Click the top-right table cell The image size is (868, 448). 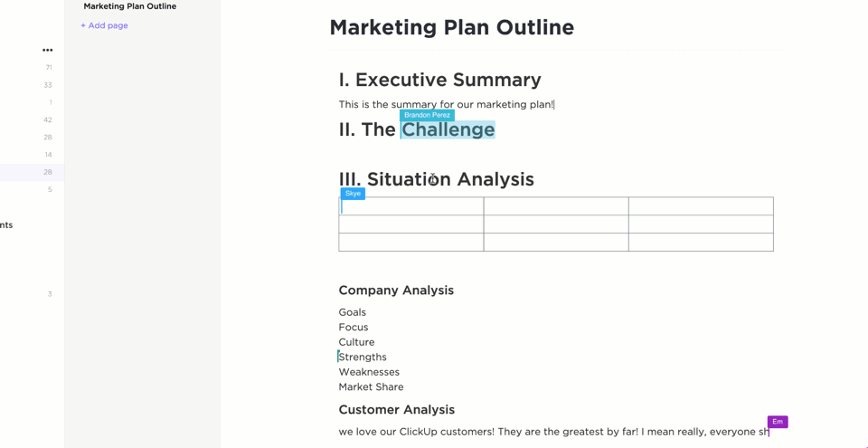coord(701,206)
